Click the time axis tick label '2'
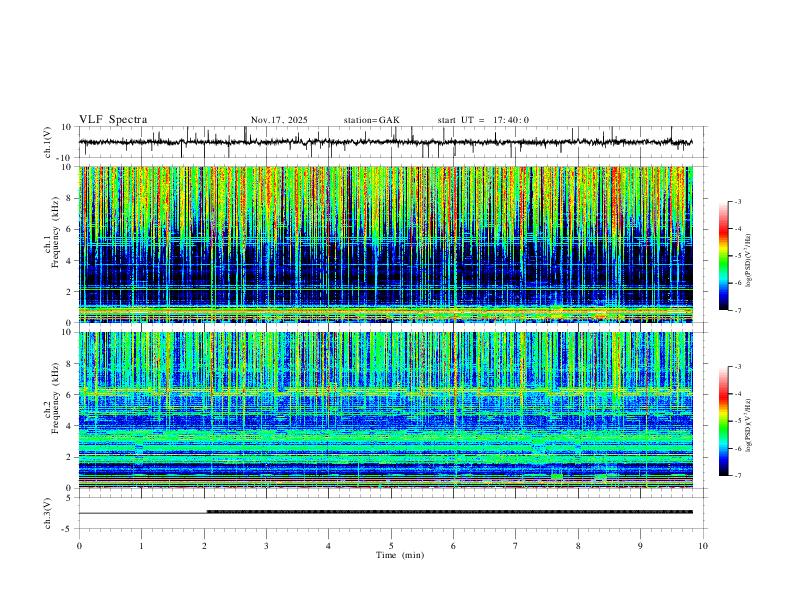This screenshot has height=612, width=792. click(204, 546)
